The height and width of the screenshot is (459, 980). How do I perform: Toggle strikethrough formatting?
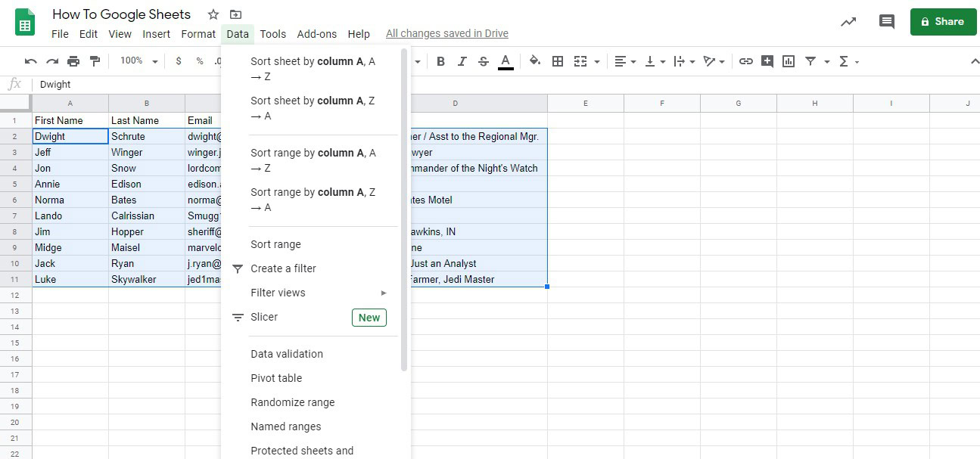pyautogui.click(x=484, y=61)
